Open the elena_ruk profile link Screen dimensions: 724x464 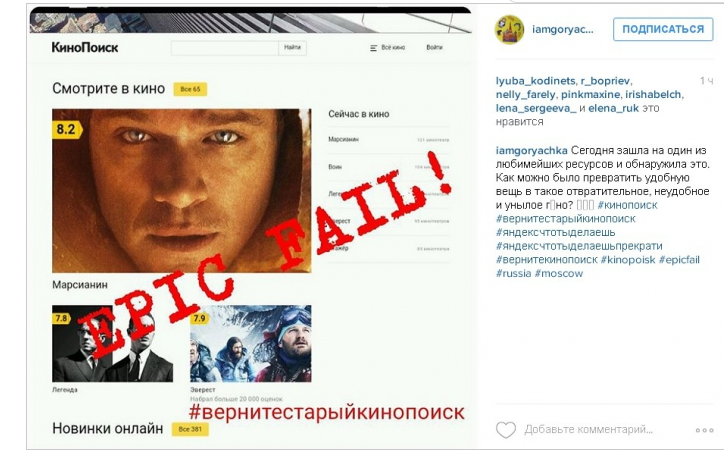(x=613, y=108)
